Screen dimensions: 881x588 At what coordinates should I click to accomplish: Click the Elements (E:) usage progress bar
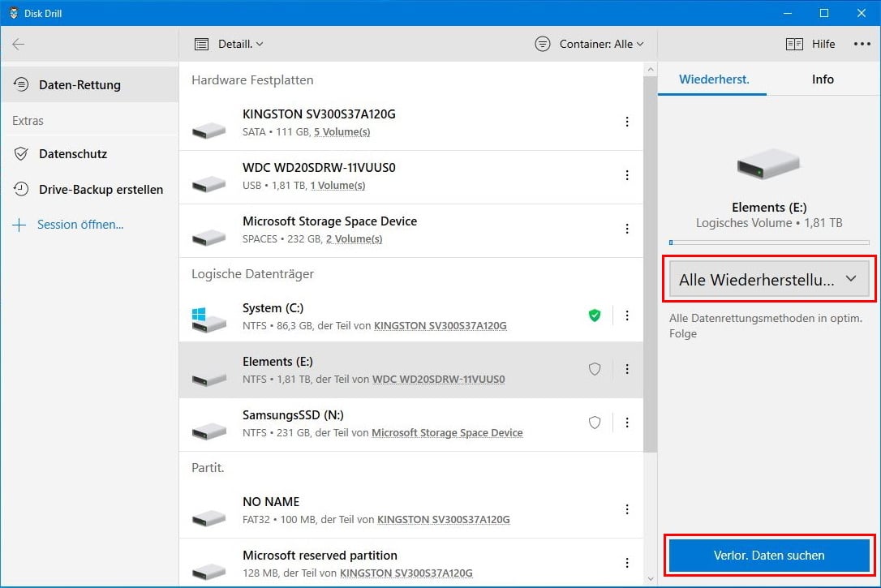[x=768, y=242]
